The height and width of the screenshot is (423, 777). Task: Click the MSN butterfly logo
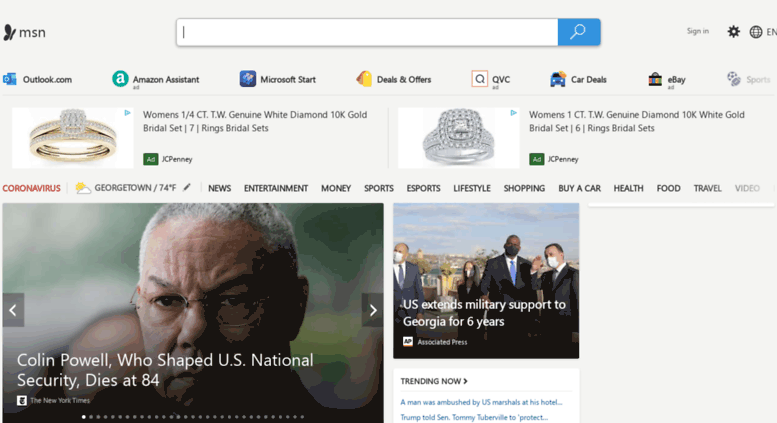[x=9, y=33]
